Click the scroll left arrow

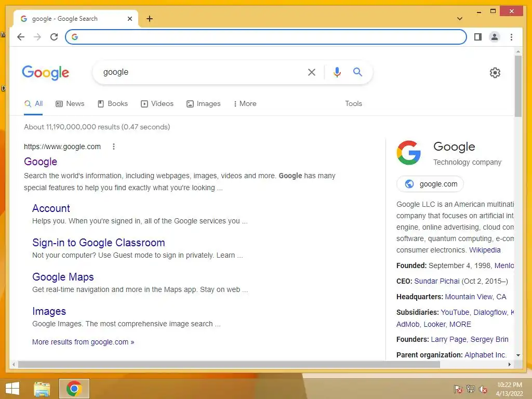[x=14, y=364]
